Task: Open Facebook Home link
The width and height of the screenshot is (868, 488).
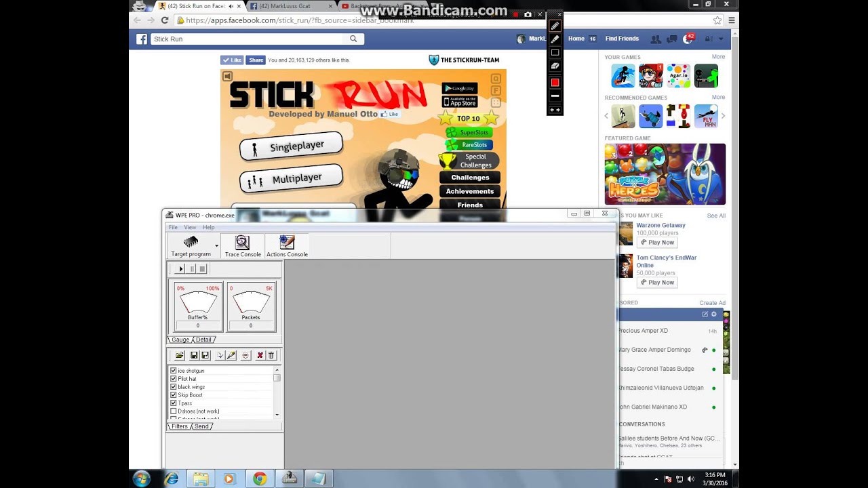Action: (576, 39)
